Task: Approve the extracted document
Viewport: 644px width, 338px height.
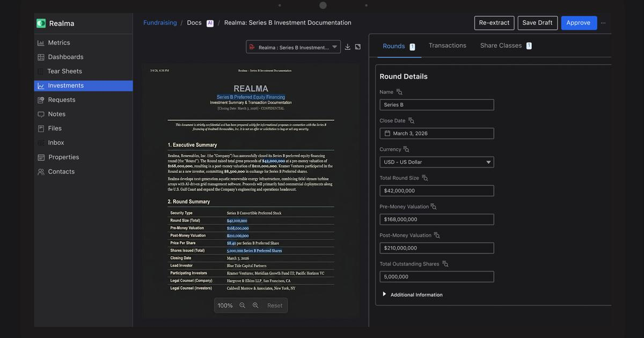Action: click(x=579, y=23)
